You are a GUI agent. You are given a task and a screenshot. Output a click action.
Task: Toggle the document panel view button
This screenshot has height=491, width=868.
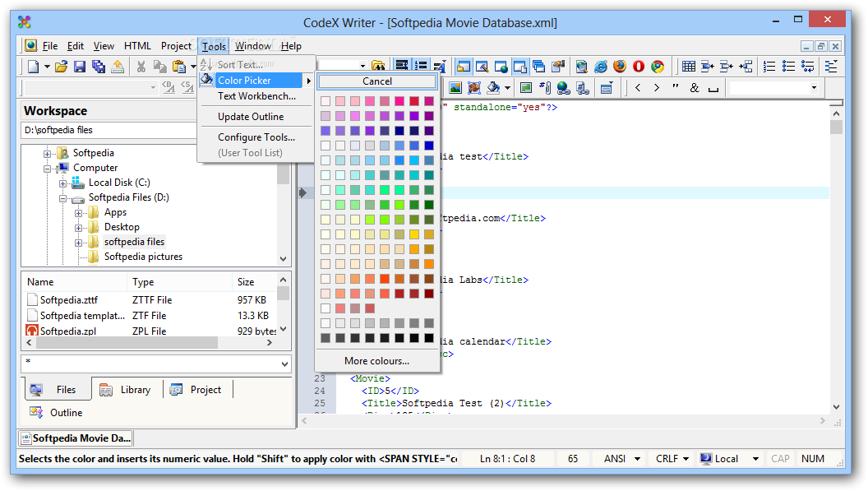point(519,67)
